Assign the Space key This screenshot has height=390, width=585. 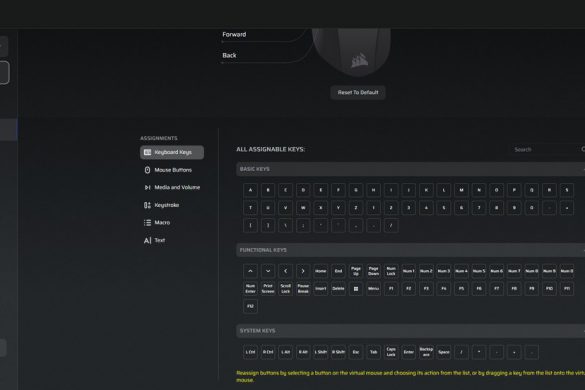click(x=444, y=352)
